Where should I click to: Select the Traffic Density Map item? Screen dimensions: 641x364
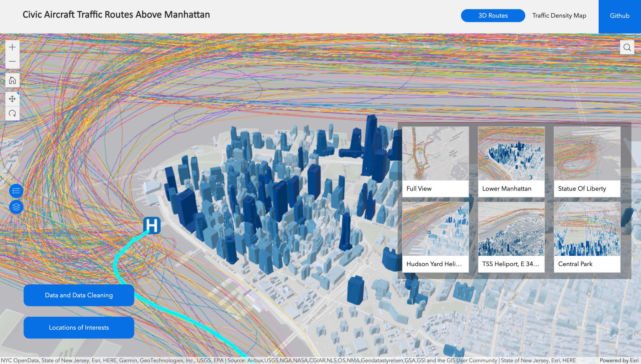click(559, 16)
